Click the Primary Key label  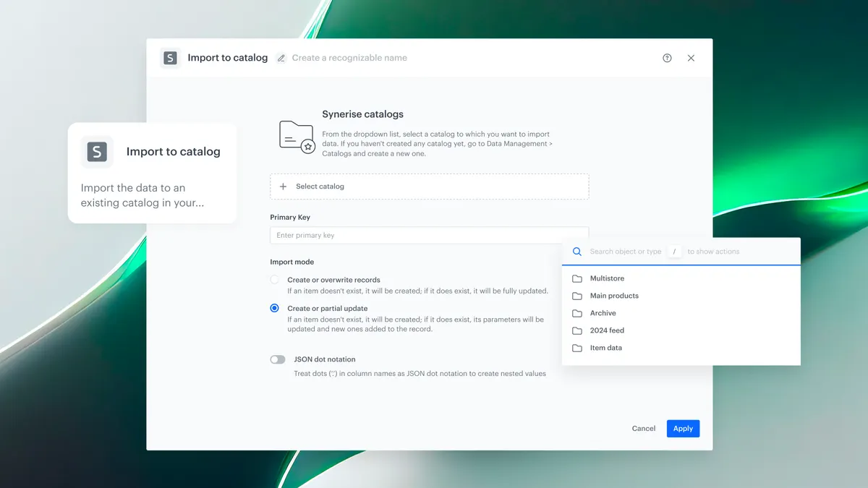[290, 217]
